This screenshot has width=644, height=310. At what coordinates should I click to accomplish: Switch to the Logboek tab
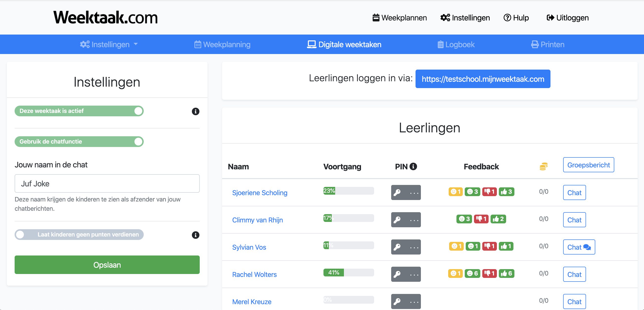click(456, 44)
